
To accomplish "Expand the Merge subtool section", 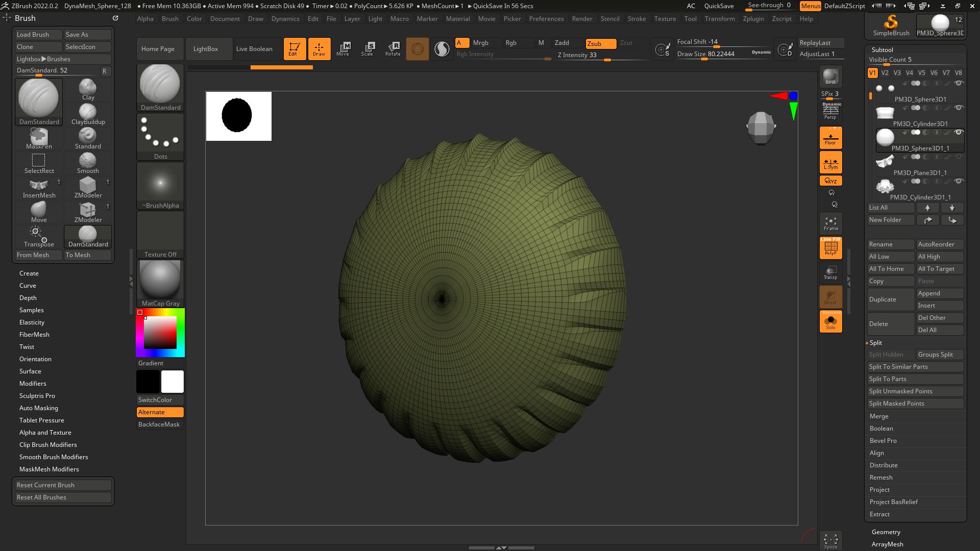I will [x=879, y=416].
